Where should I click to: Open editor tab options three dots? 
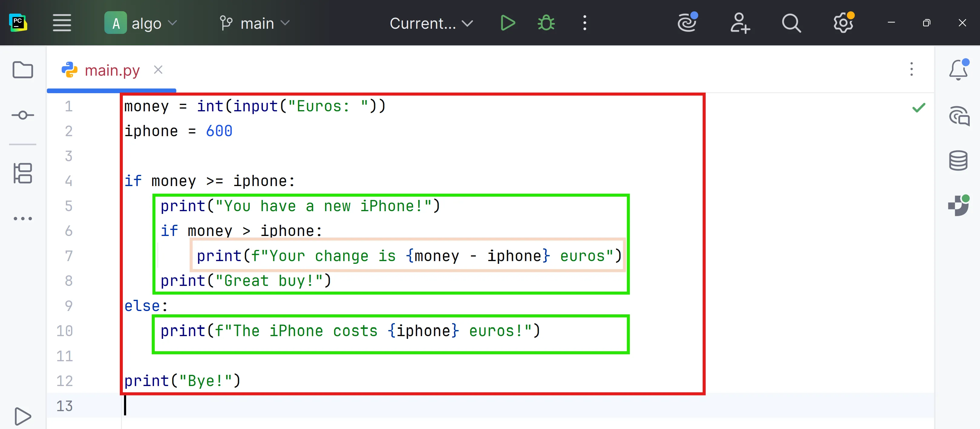pos(911,69)
